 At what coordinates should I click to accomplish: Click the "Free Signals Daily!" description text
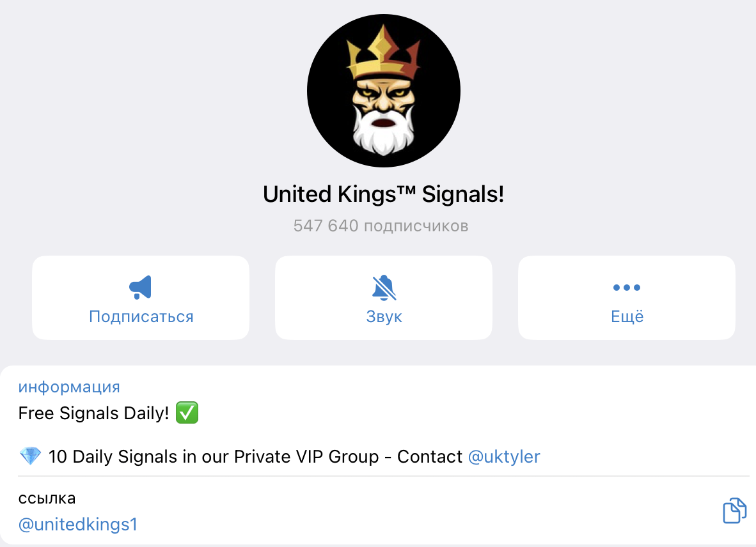(93, 413)
